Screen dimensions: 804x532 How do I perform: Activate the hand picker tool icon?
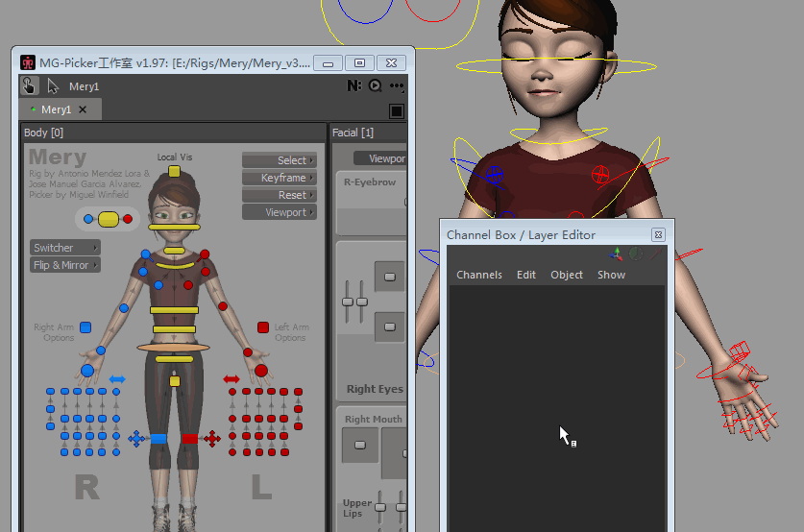29,86
